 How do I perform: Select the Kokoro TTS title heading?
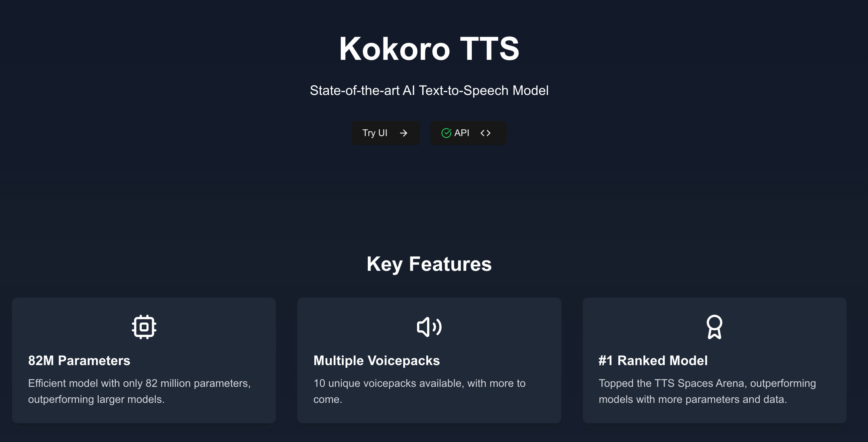[429, 49]
